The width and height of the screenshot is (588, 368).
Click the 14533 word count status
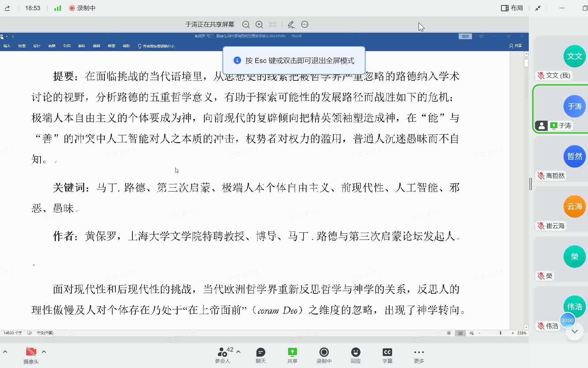point(13,333)
